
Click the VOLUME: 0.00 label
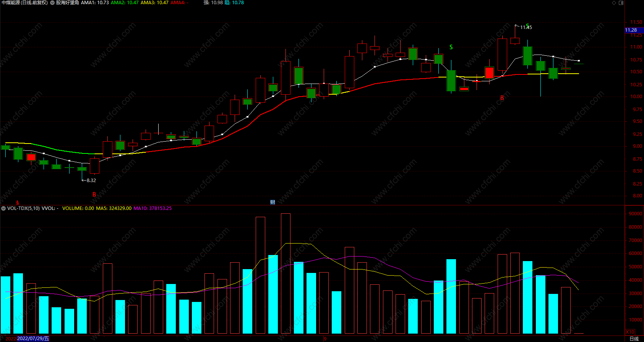(x=78, y=208)
